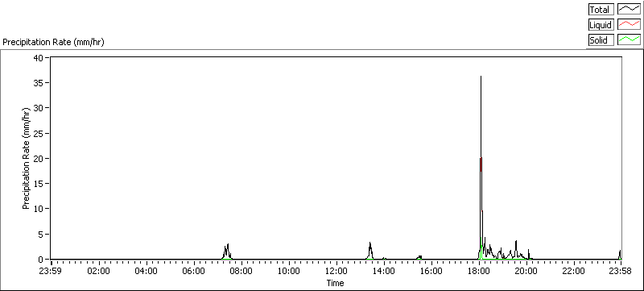Open the Total plot line style swatch
The image size is (644, 291).
click(x=629, y=10)
